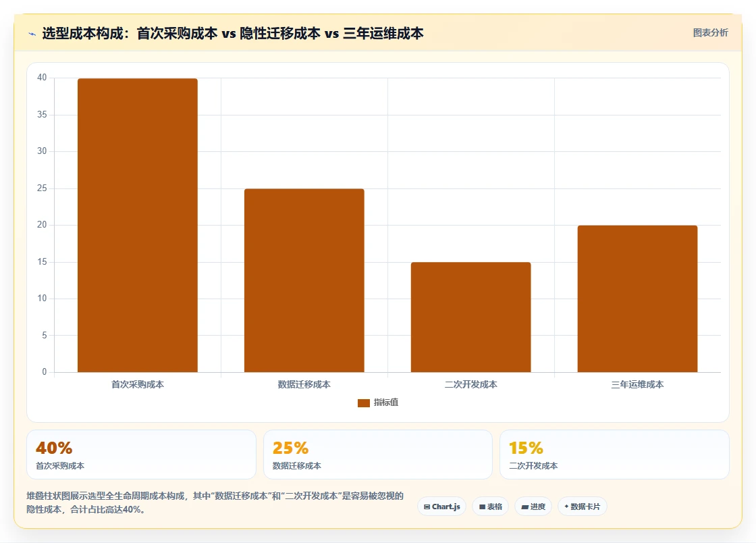Click the 数据迁移成本 x-axis label
The height and width of the screenshot is (543, 756).
[304, 384]
